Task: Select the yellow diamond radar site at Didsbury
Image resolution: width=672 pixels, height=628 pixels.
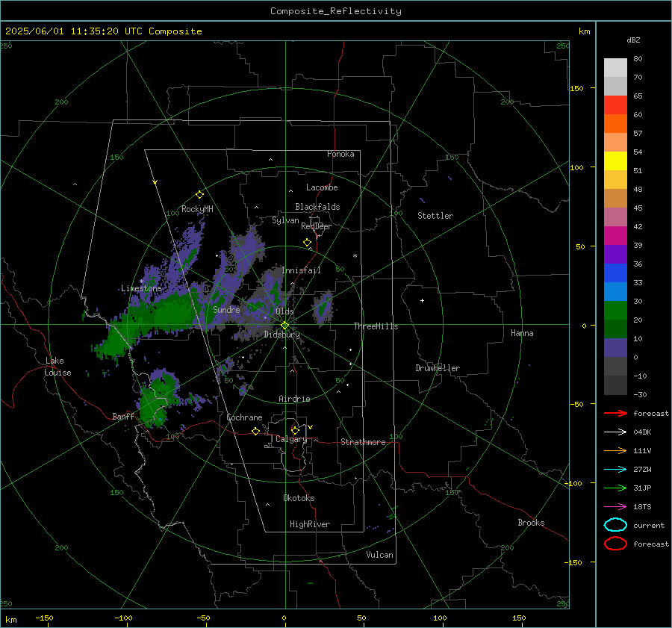Action: (x=284, y=326)
